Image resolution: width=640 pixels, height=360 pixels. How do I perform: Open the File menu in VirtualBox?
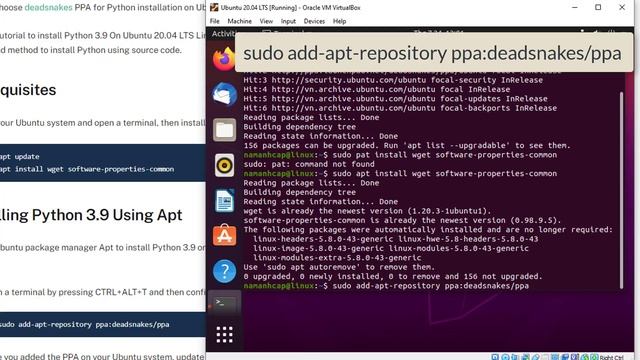(x=215, y=21)
